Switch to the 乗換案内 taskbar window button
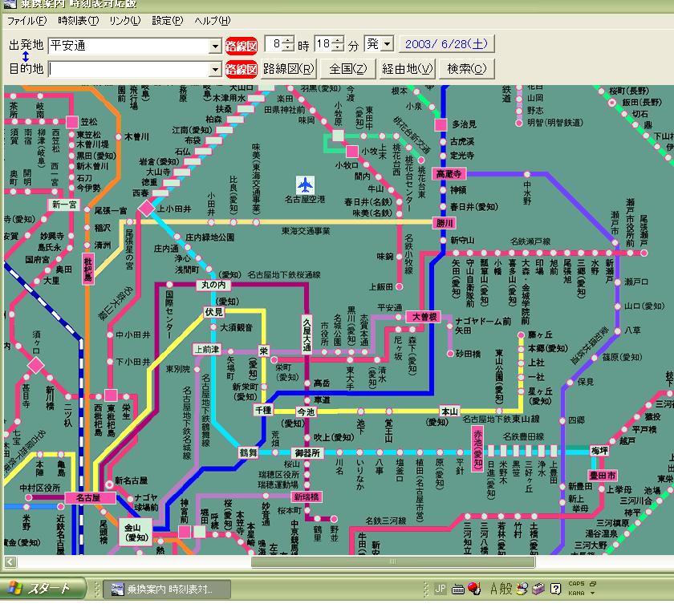 pos(167,589)
